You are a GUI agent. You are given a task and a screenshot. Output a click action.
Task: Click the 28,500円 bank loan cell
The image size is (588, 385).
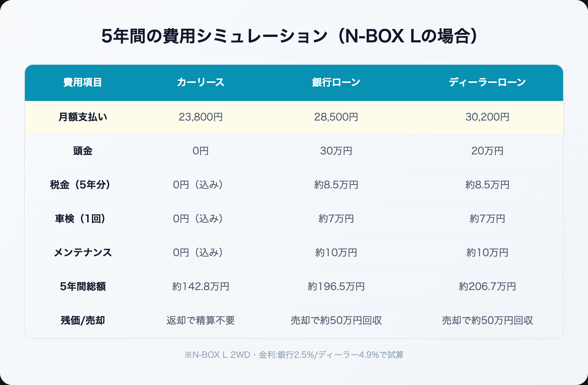[336, 117]
